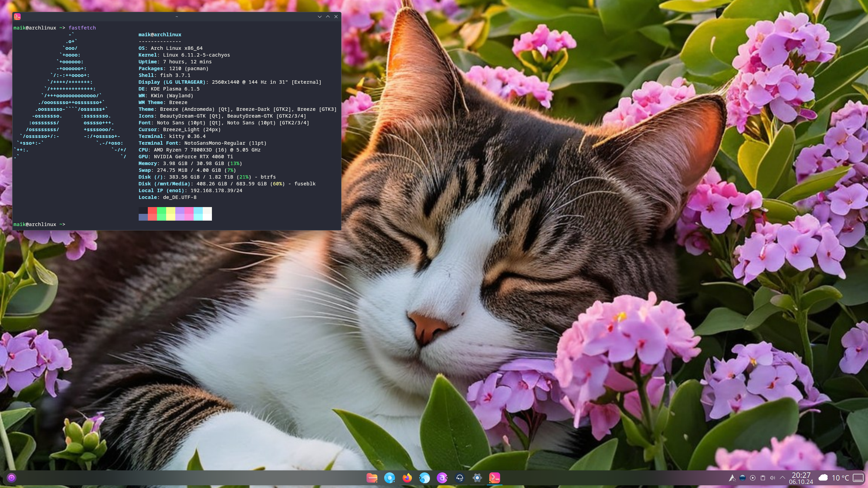Launch Firefox from the taskbar
The image size is (868, 488).
coord(407,478)
